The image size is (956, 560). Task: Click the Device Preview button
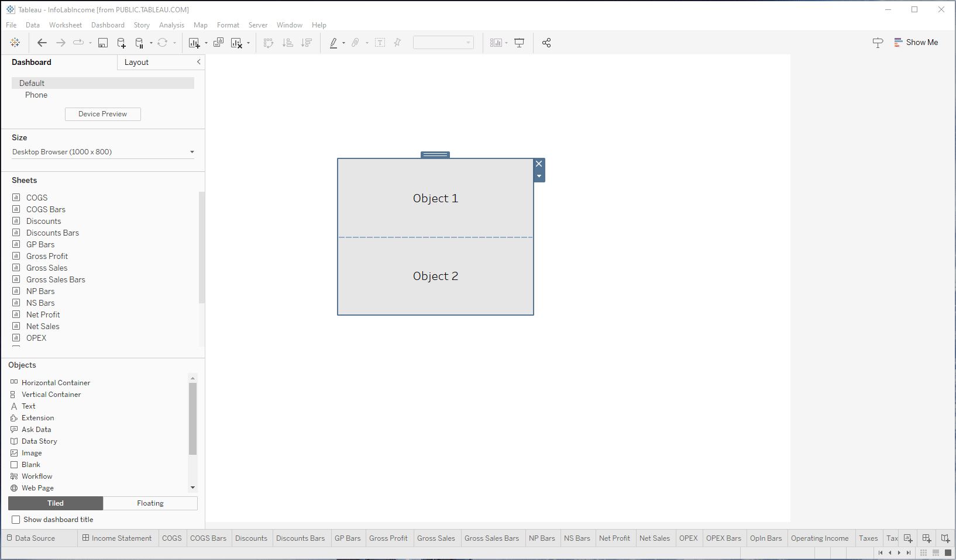pos(102,114)
